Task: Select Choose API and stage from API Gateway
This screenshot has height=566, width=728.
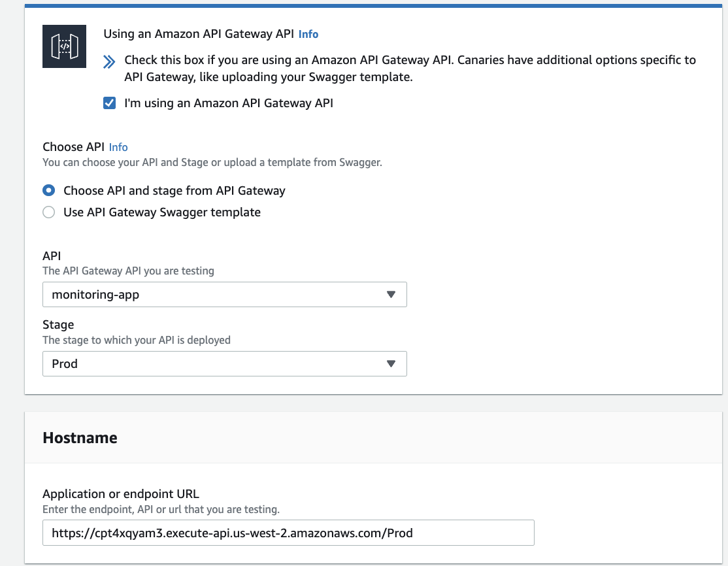Action: pos(49,190)
